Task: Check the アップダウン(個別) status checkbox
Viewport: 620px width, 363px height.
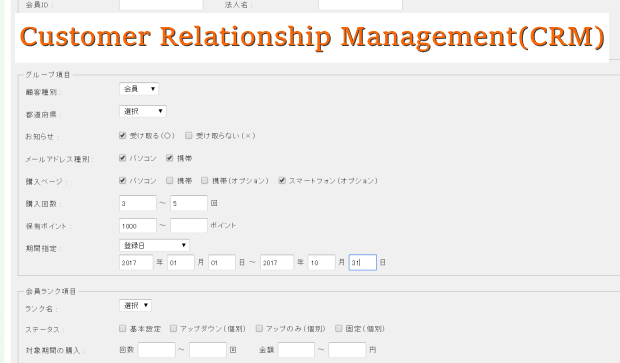Action: click(173, 329)
